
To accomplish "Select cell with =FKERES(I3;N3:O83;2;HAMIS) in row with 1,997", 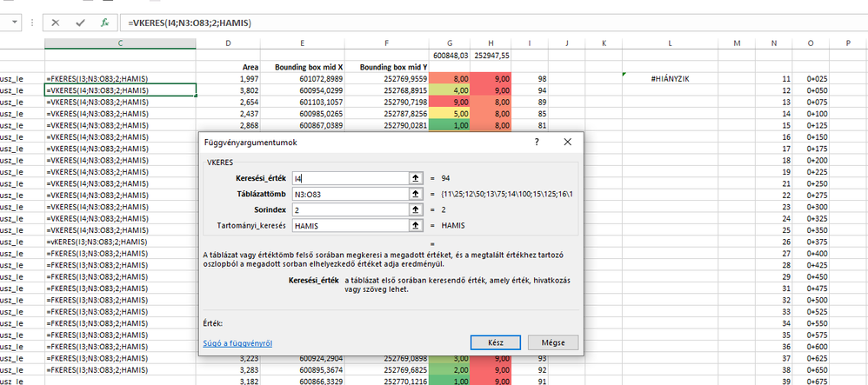I will 120,78.
